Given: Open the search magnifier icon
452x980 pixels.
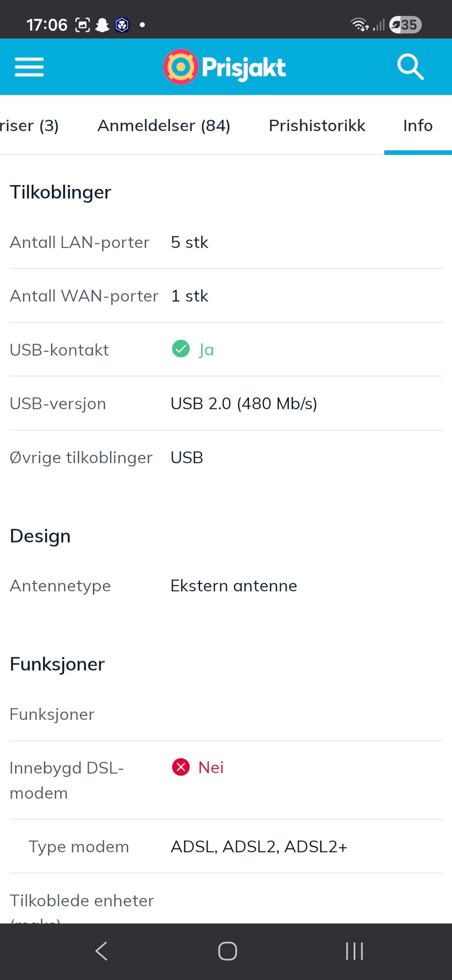Looking at the screenshot, I should click(410, 67).
